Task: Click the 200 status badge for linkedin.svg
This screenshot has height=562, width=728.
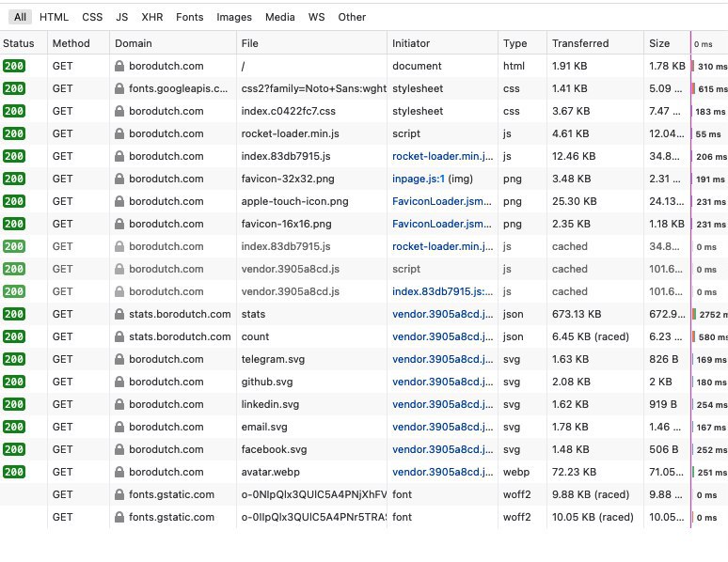Action: tap(15, 404)
